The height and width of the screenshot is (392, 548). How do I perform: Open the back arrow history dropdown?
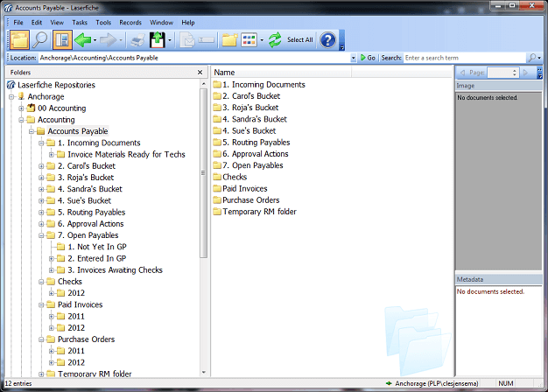click(x=95, y=40)
